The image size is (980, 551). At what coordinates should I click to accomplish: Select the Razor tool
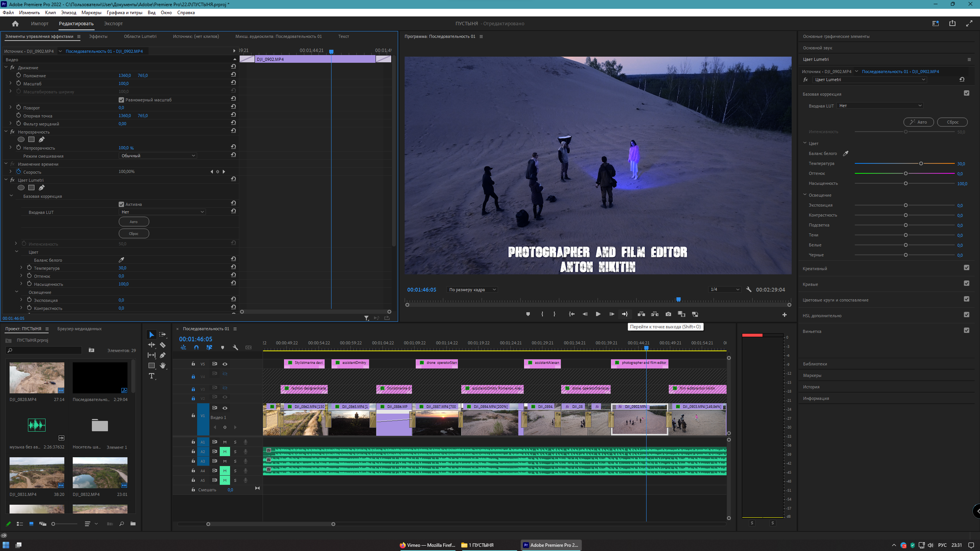163,345
